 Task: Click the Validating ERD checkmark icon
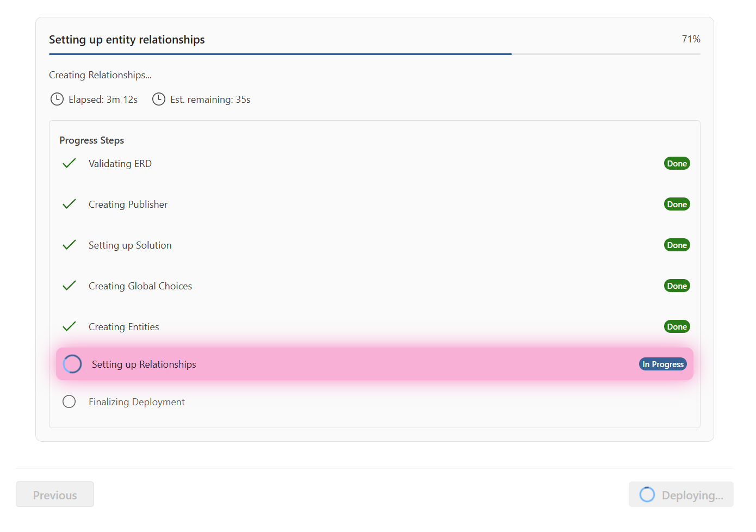point(69,163)
